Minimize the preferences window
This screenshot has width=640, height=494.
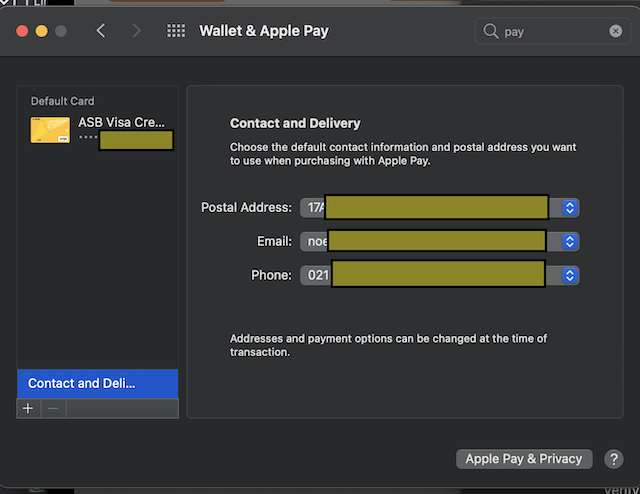pyautogui.click(x=41, y=31)
